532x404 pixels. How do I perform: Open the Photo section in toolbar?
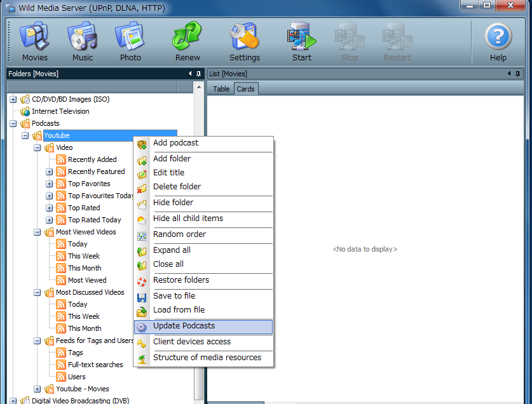(x=130, y=41)
